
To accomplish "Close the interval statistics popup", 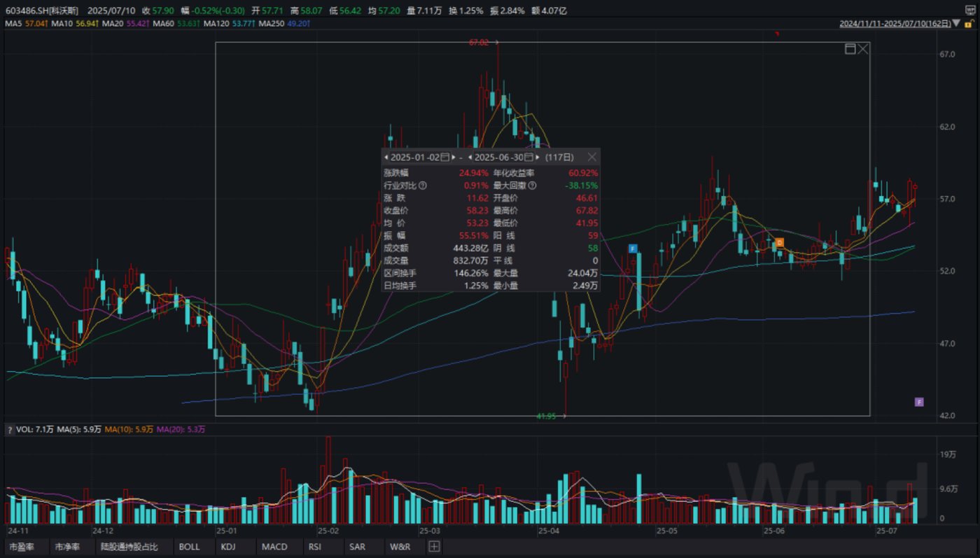I will point(591,158).
